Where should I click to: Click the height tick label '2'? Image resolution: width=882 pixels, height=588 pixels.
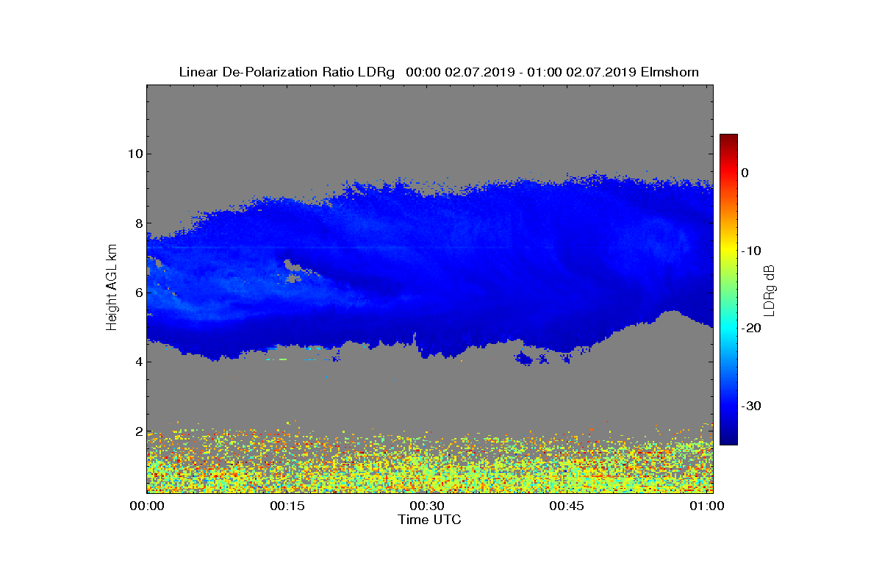tap(137, 431)
